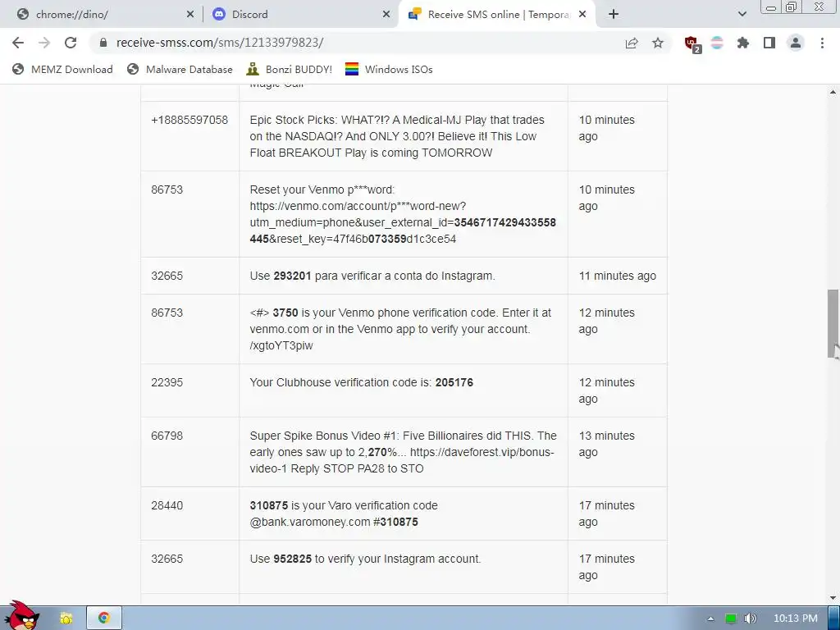Switch to the chrome://dino/ tab
Screen dimensions: 840x630
pos(102,15)
